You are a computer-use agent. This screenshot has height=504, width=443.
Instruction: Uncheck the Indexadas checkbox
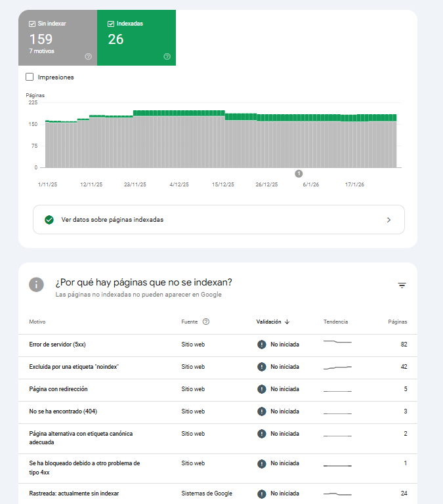click(111, 24)
